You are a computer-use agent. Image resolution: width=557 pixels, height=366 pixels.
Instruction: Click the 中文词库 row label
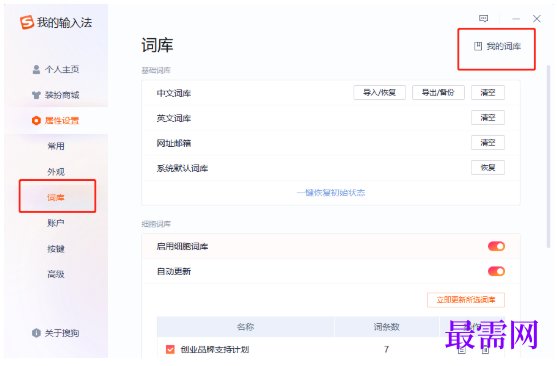pos(174,93)
